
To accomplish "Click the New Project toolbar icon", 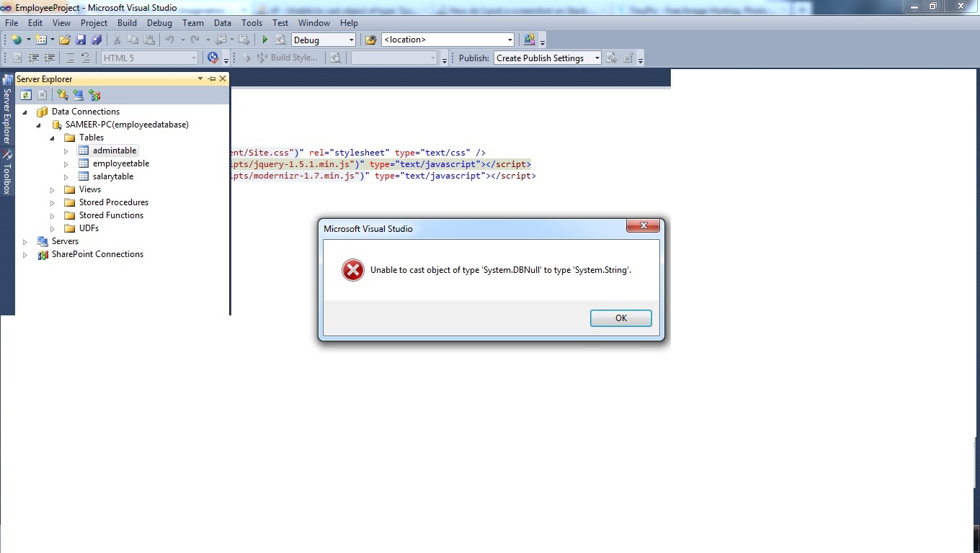I will tap(16, 40).
